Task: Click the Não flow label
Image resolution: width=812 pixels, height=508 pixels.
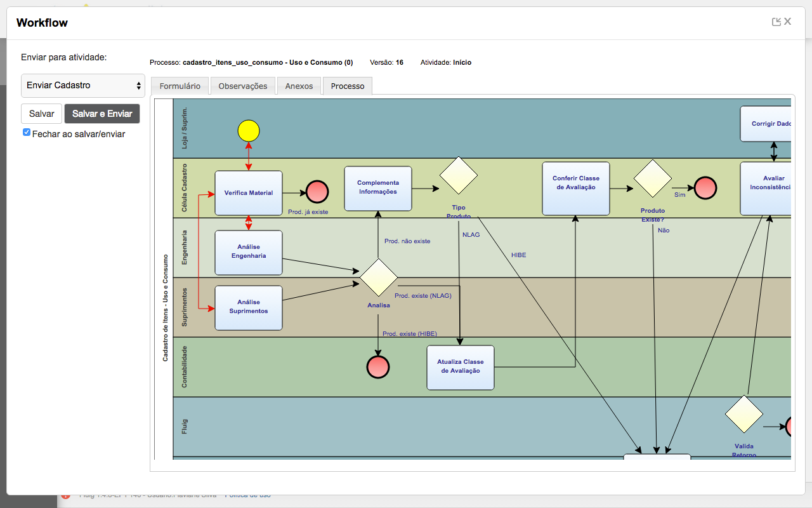Action: point(664,231)
